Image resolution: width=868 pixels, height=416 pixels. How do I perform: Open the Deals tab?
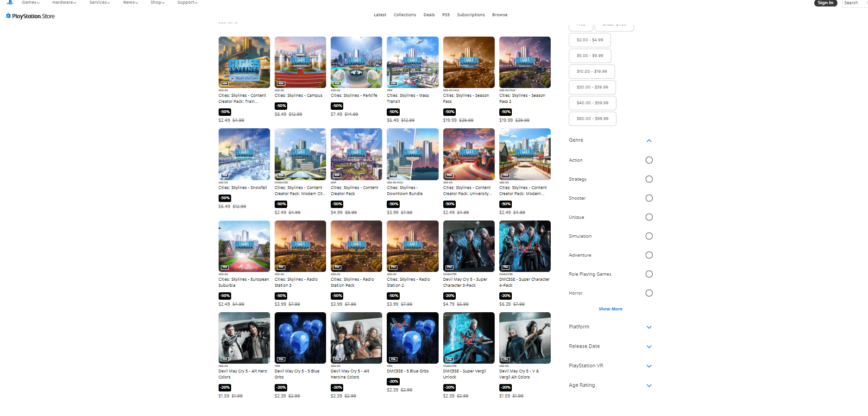[x=429, y=15]
